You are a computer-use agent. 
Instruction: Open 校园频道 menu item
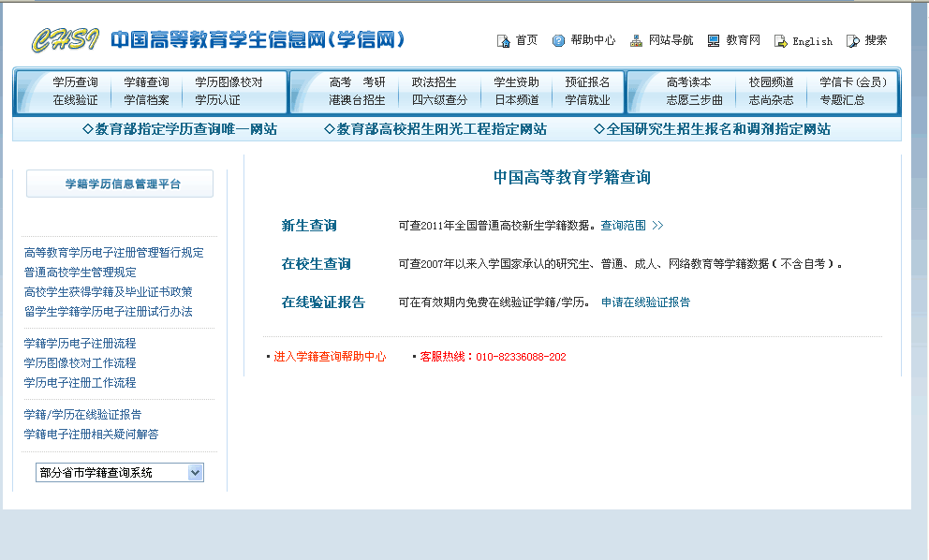(x=771, y=81)
